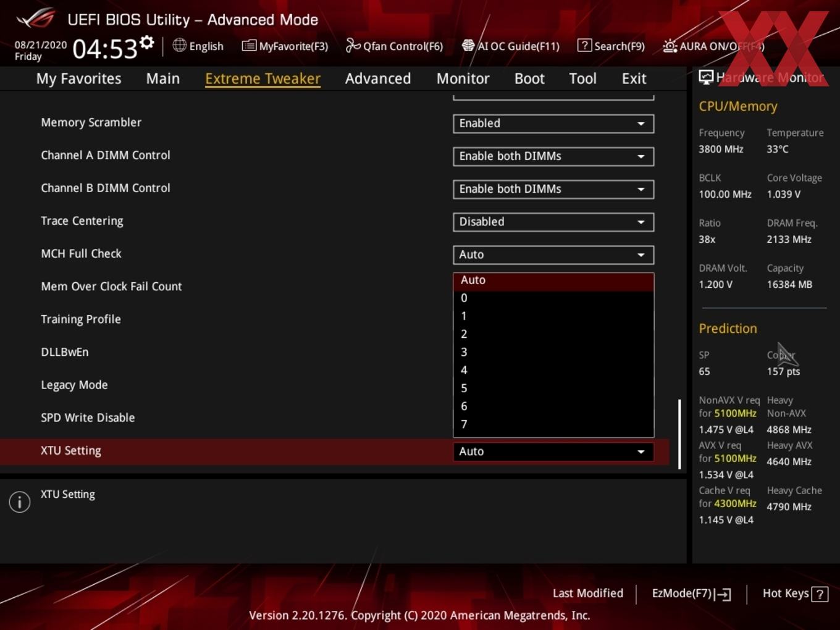Click the Prediction section heading
The width and height of the screenshot is (840, 630).
pos(728,329)
